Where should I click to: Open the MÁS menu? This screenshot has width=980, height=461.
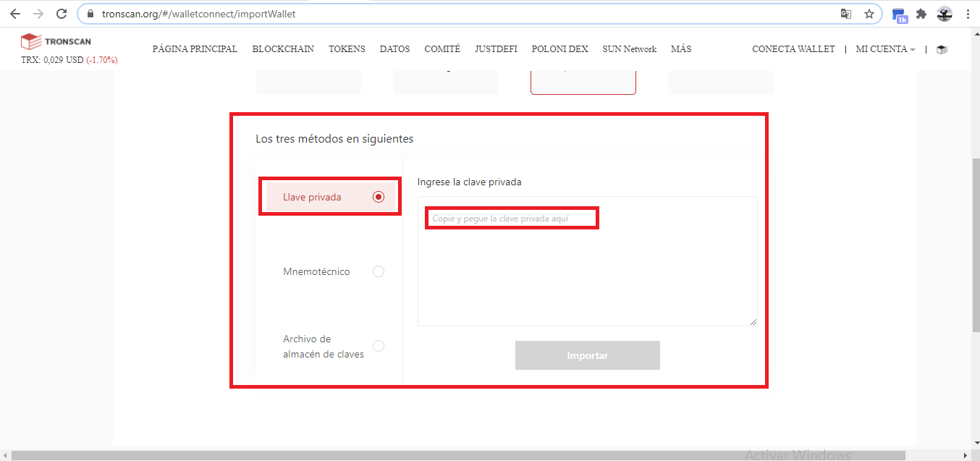pos(681,49)
